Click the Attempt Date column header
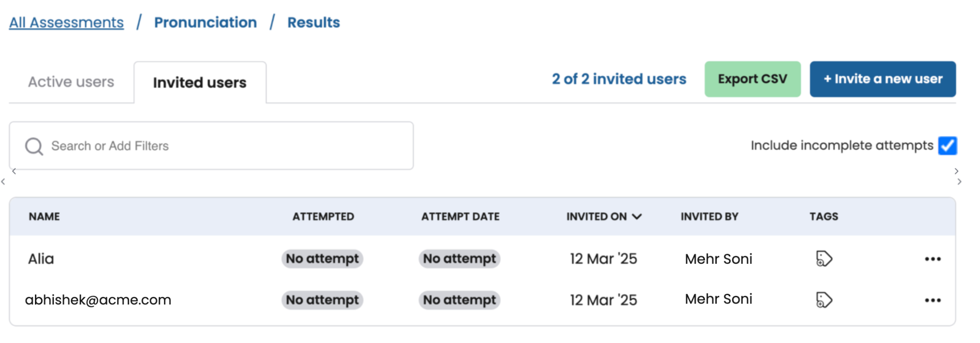 coord(460,217)
